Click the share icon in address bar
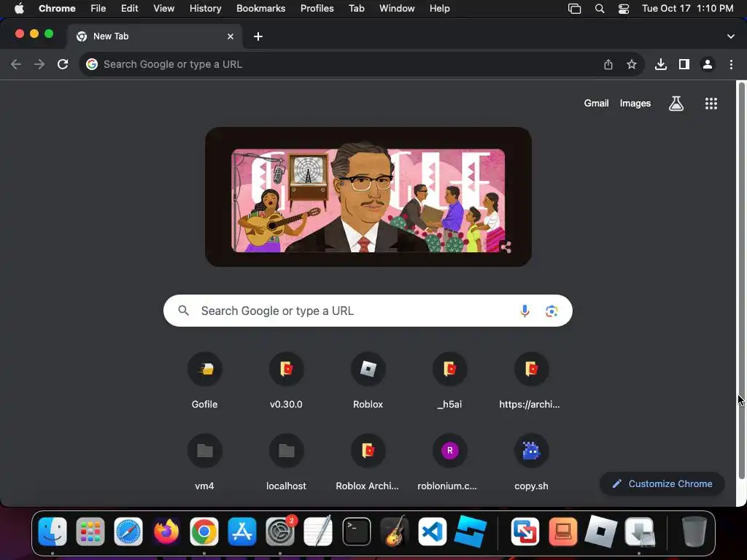The height and width of the screenshot is (560, 747). coord(608,64)
